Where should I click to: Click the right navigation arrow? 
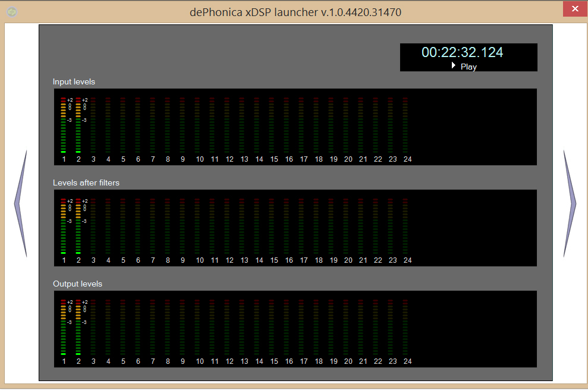click(570, 204)
